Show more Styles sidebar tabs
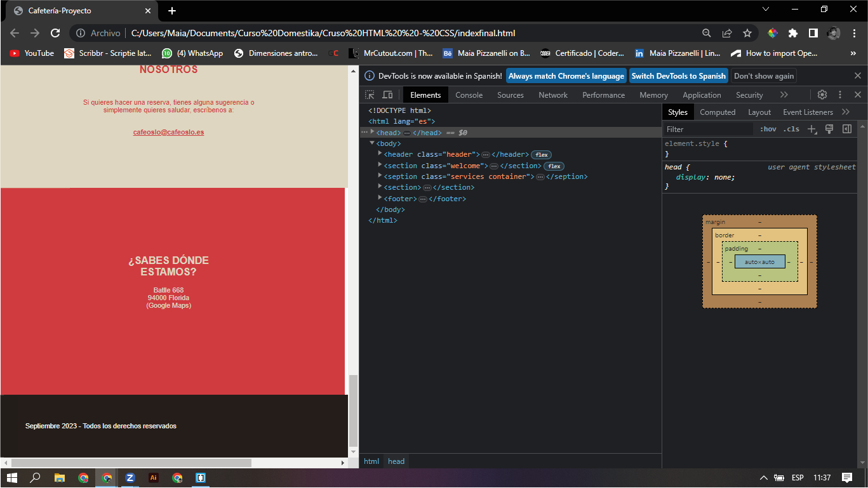Image resolution: width=868 pixels, height=488 pixels. click(x=846, y=112)
